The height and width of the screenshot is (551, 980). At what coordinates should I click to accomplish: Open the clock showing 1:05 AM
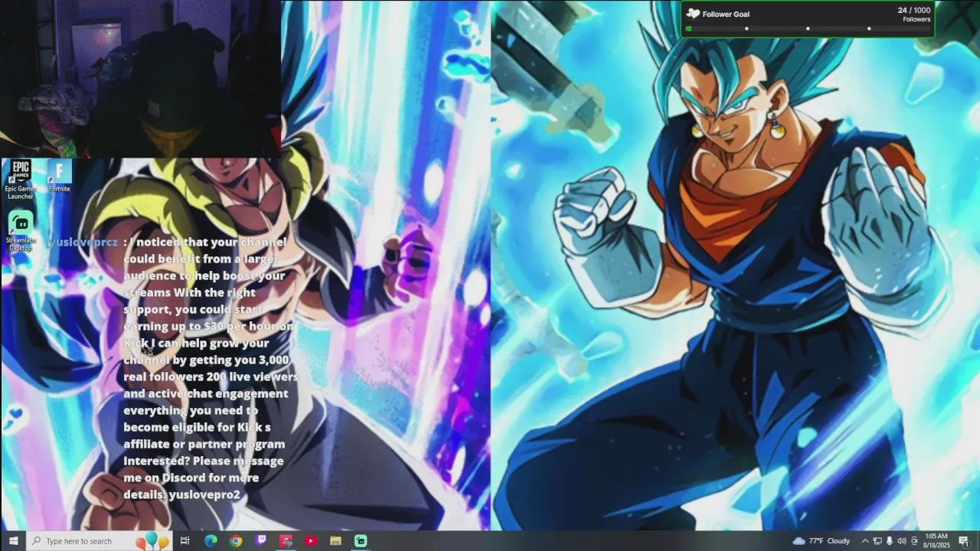click(936, 541)
